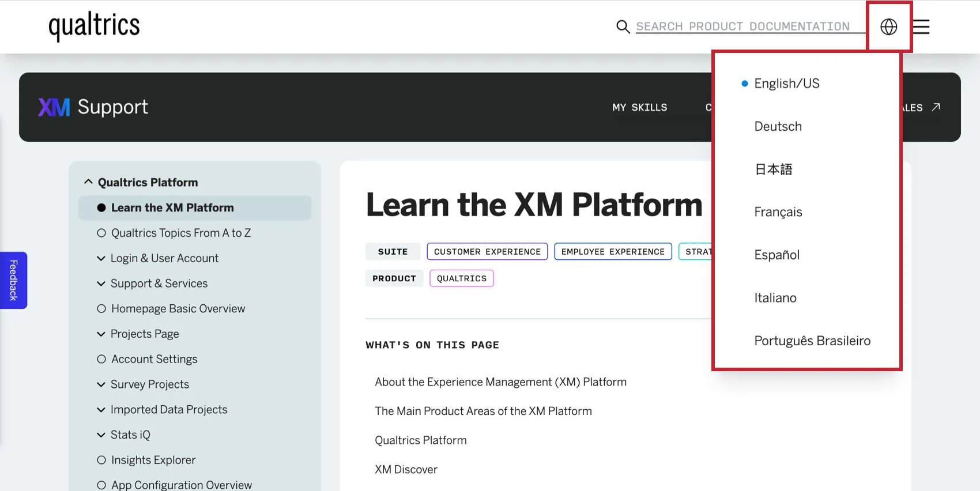
Task: Collapse the Qualtrics Platform section
Action: pyautogui.click(x=88, y=182)
